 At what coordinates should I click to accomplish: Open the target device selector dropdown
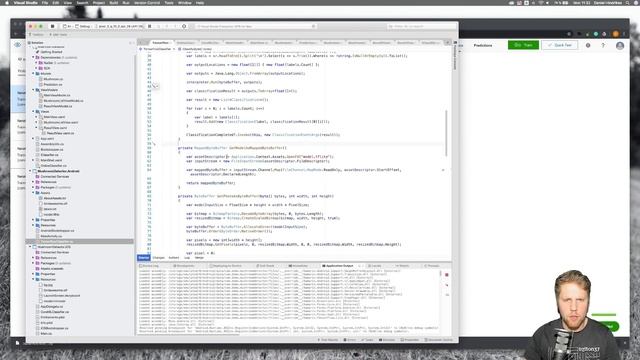120,26
